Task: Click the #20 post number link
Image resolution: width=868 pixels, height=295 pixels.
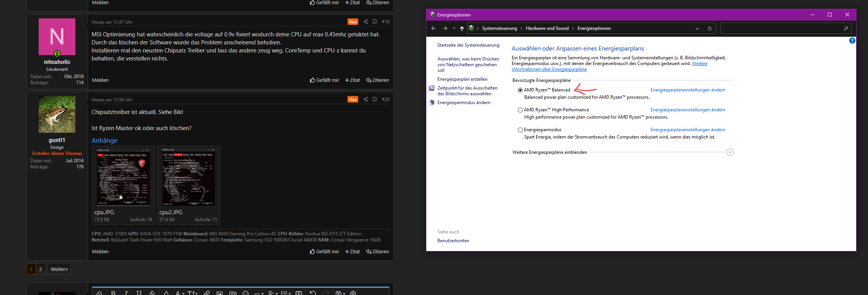Action: pos(385,99)
